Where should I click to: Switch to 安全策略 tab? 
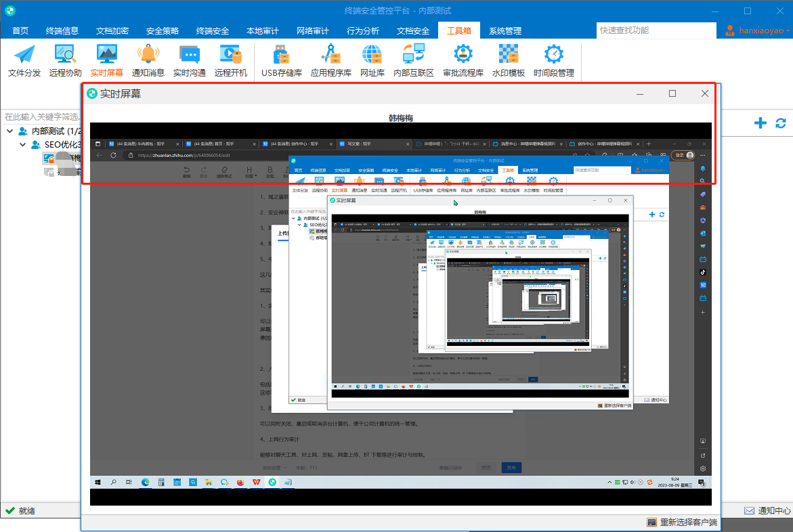[163, 31]
